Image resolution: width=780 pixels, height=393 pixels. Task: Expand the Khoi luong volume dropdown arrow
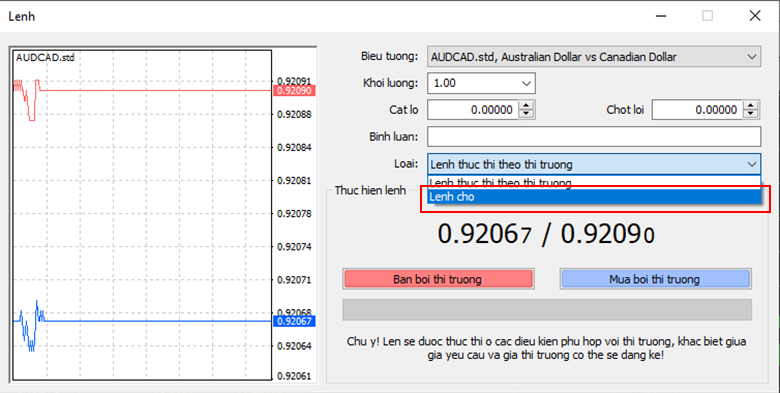click(526, 84)
